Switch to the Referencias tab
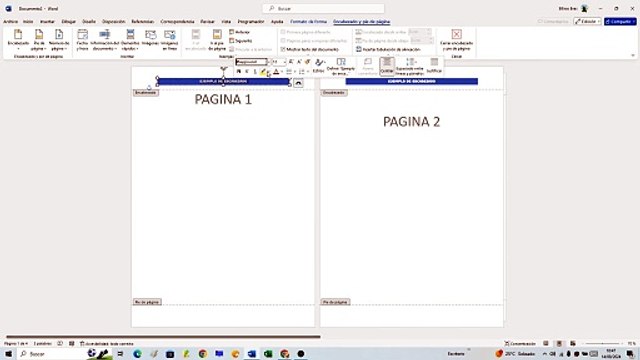Image resolution: width=640 pixels, height=360 pixels. tap(142, 22)
